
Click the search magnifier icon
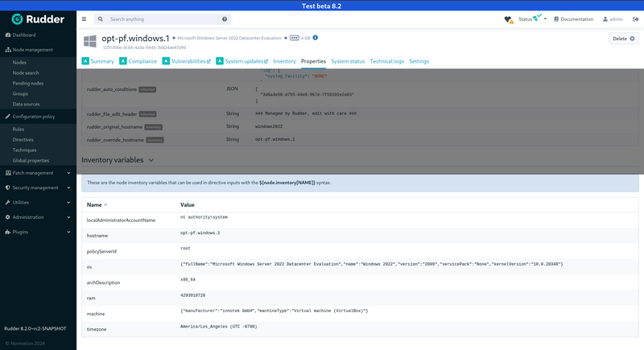pos(100,19)
